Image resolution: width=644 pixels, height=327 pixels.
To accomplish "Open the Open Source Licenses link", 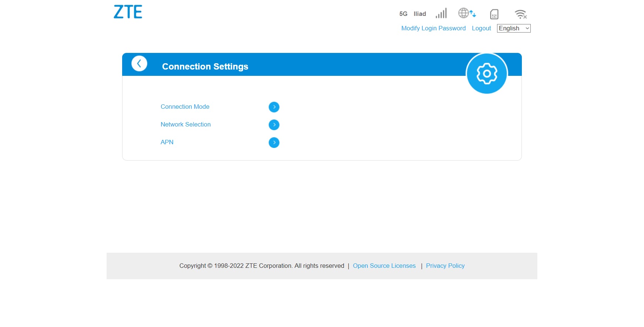I will (x=384, y=266).
